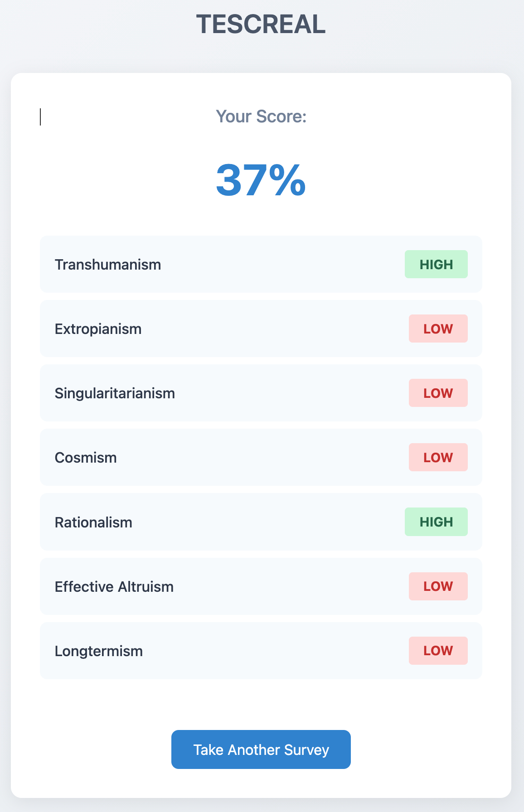Click the LOW badge next to Cosmism
The width and height of the screenshot is (524, 812).
[x=438, y=457]
